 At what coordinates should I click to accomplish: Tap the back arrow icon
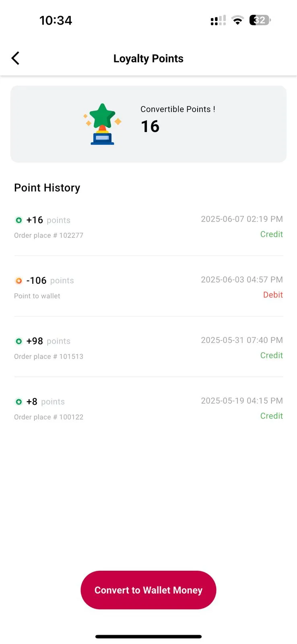point(15,58)
